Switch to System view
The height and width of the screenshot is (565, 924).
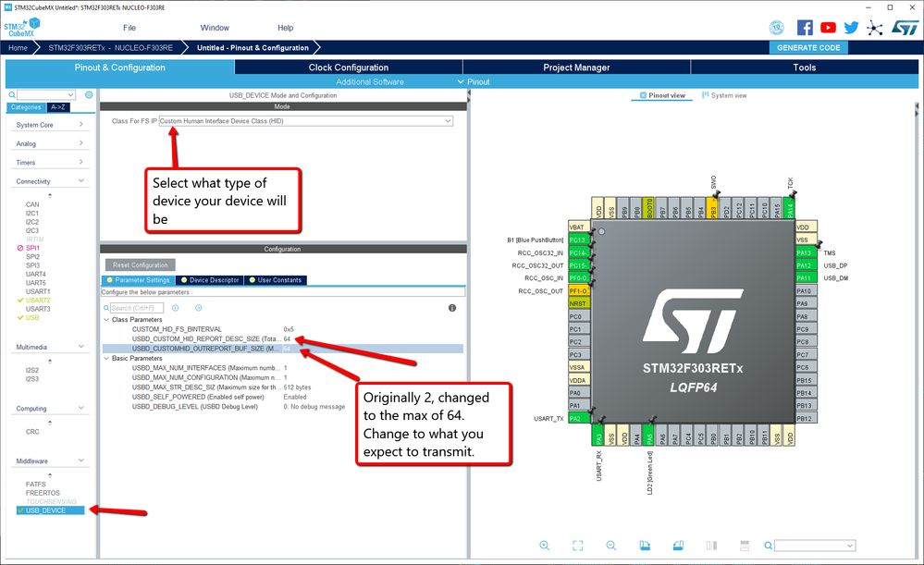click(x=724, y=95)
